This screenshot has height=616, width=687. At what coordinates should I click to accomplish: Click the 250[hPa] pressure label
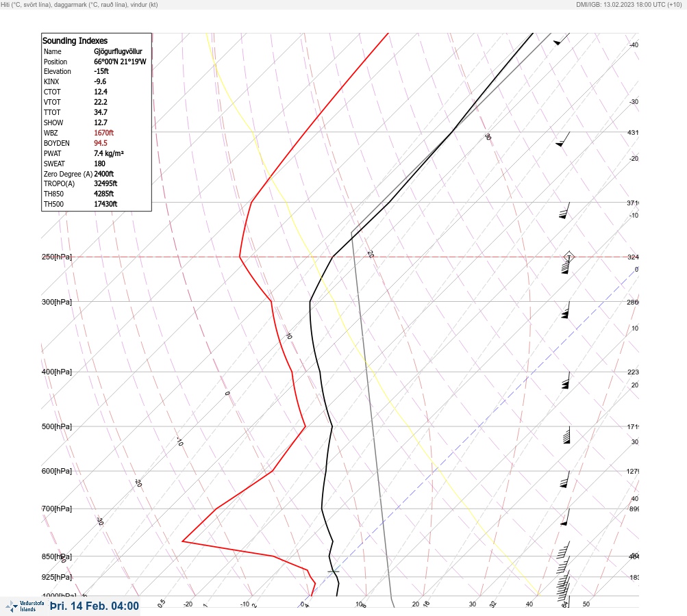(x=57, y=257)
